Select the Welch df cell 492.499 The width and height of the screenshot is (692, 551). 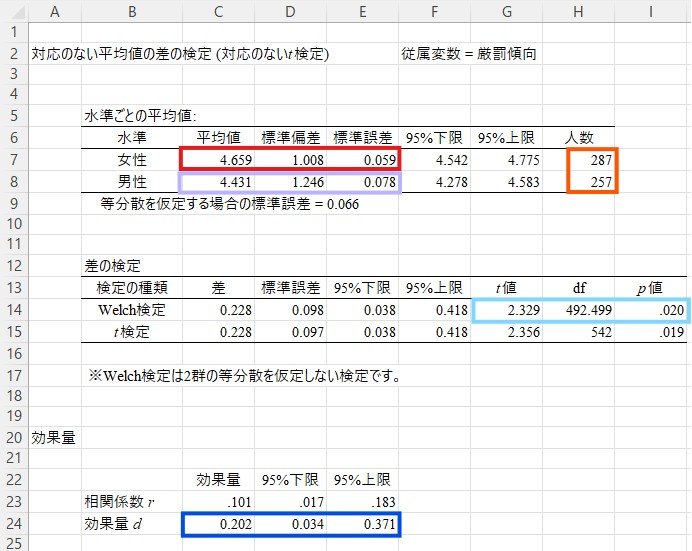coord(579,310)
